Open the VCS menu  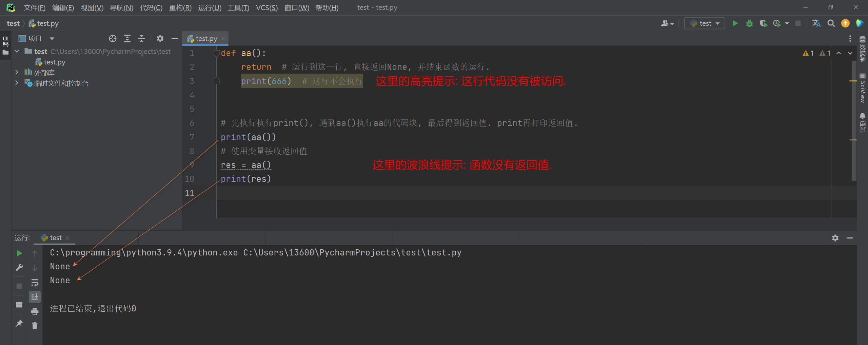point(267,7)
